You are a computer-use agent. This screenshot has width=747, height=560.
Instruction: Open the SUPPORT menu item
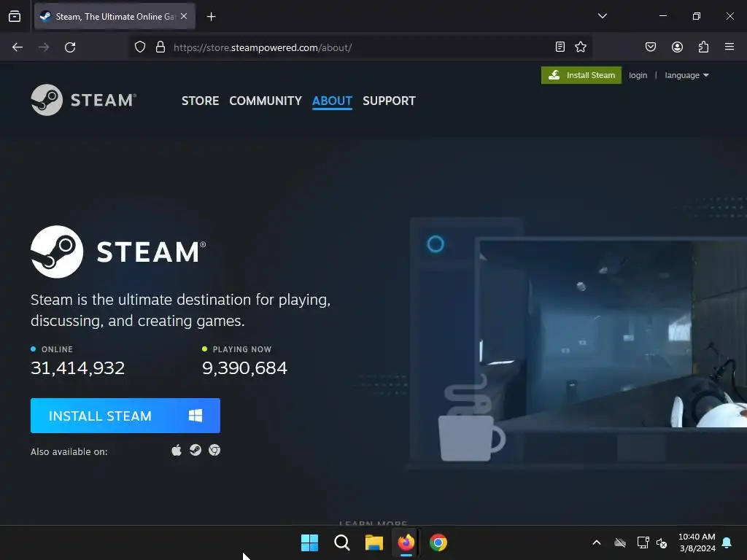point(389,101)
